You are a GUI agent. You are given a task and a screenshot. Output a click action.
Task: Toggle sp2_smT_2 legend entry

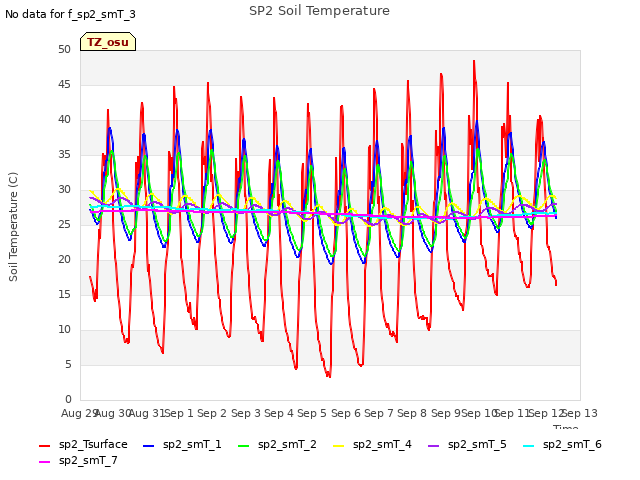tap(278, 444)
